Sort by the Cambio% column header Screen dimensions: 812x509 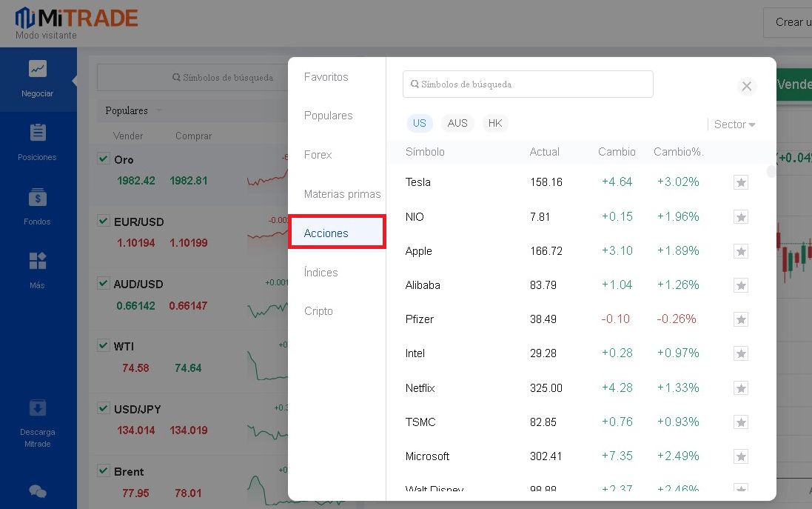pyautogui.click(x=678, y=152)
